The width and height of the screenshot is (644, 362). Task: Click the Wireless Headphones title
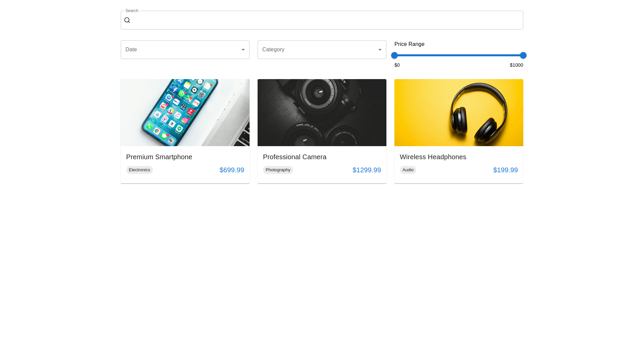pyautogui.click(x=433, y=157)
